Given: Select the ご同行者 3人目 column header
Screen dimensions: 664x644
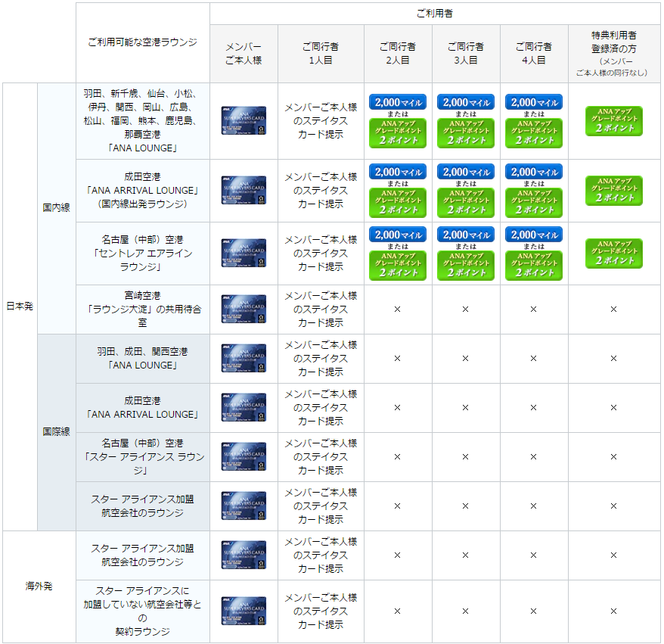Looking at the screenshot, I should point(466,54).
